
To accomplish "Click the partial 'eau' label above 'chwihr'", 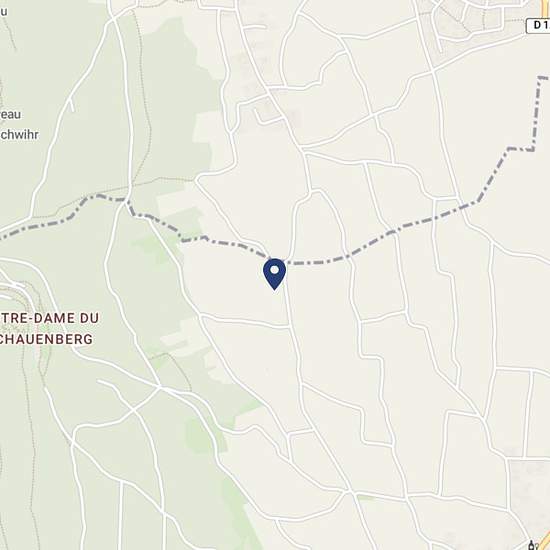I will (11, 114).
